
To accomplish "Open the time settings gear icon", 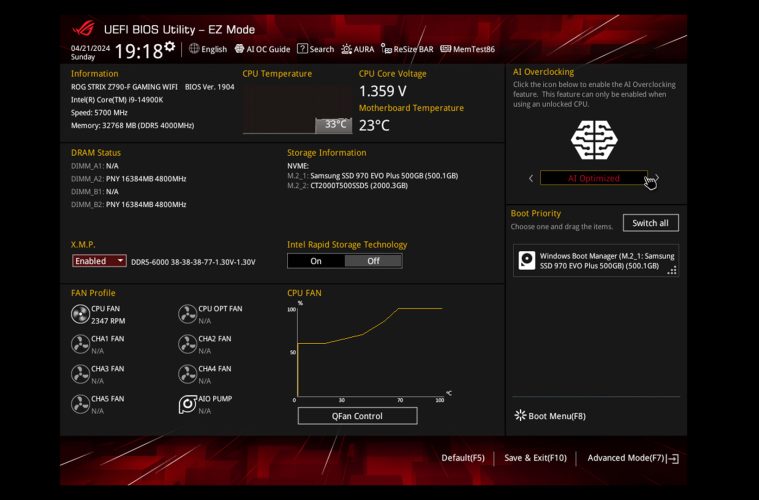I will click(169, 46).
